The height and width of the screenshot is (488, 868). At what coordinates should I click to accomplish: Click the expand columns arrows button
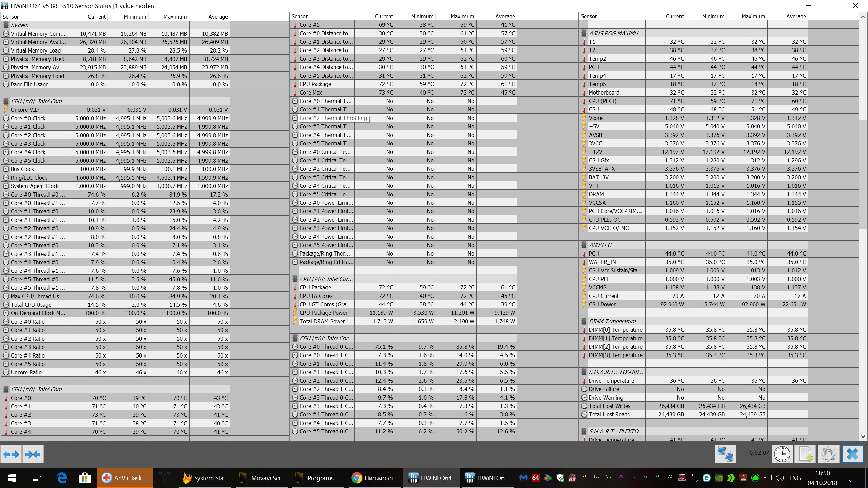coord(11,454)
